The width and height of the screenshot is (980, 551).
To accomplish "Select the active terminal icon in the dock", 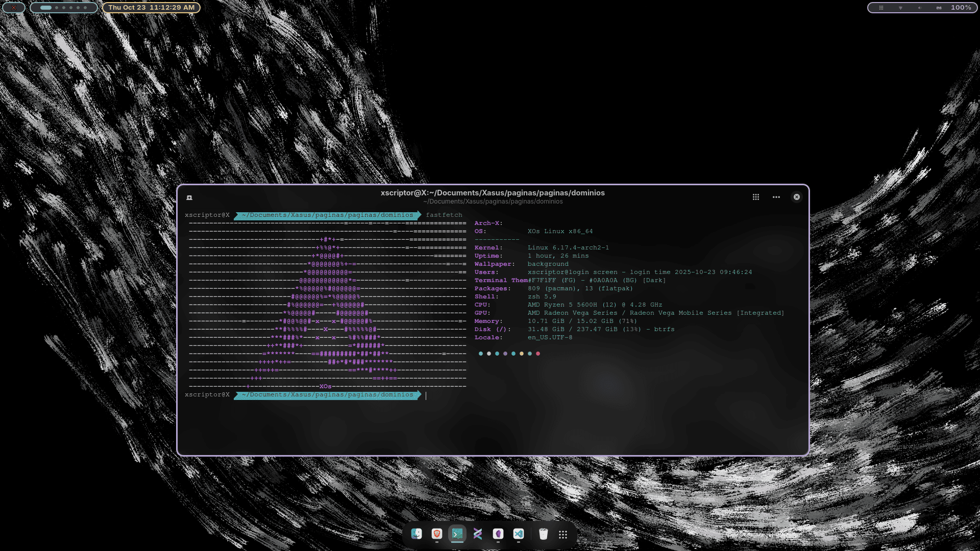I will pos(457,534).
